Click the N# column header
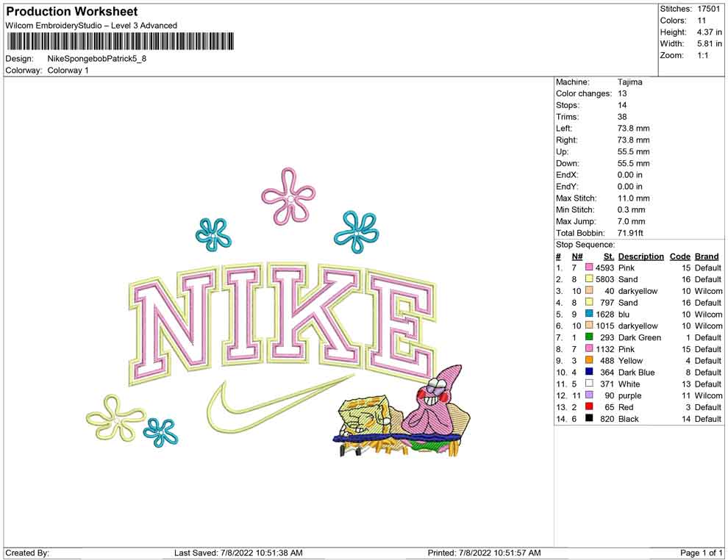 point(577,256)
